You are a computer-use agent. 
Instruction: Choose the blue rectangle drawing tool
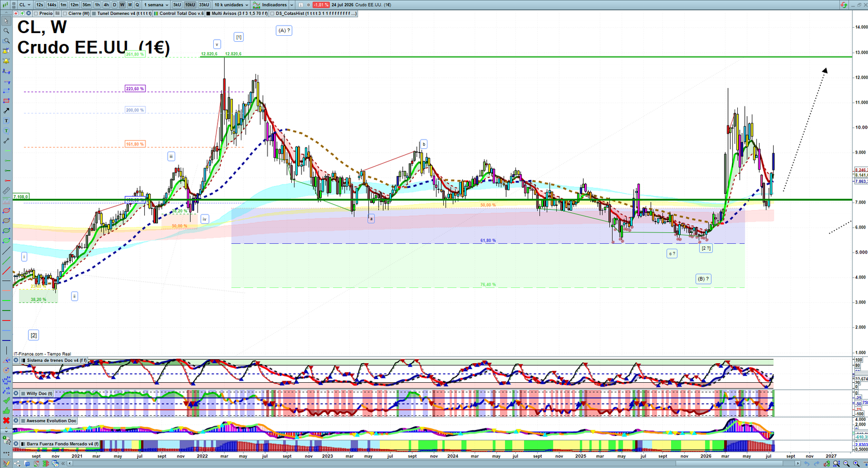pyautogui.click(x=7, y=91)
